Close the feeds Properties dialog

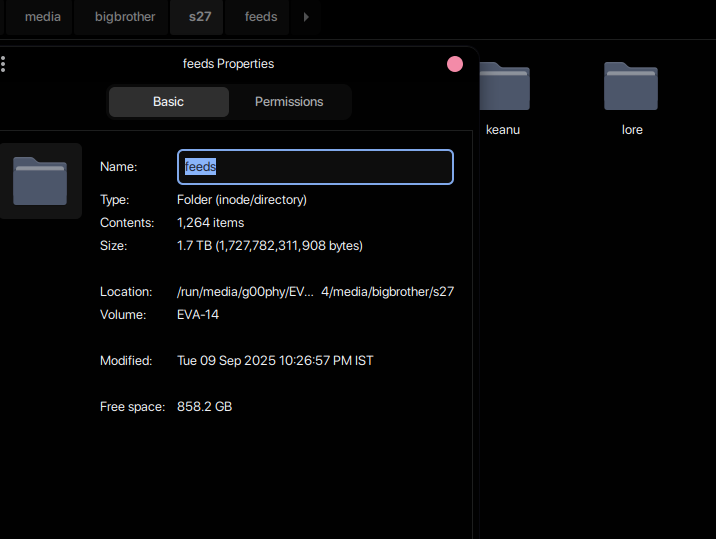pyautogui.click(x=455, y=64)
